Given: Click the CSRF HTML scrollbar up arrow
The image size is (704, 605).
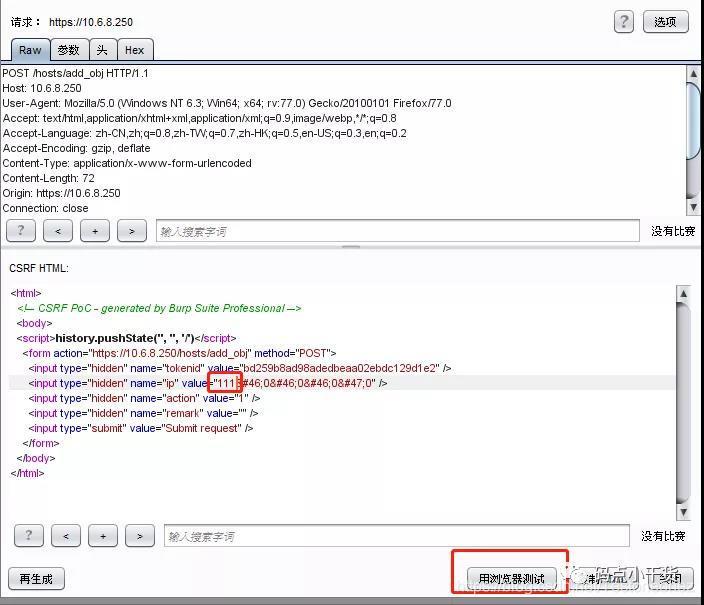Looking at the screenshot, I should (683, 293).
